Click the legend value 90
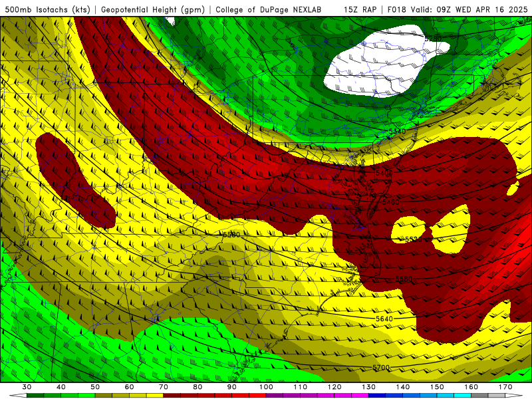This screenshot has height=399, width=532. [232, 387]
